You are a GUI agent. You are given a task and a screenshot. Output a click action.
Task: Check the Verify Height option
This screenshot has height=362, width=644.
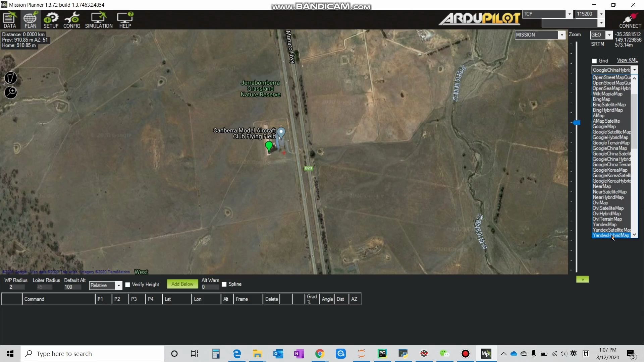(128, 285)
